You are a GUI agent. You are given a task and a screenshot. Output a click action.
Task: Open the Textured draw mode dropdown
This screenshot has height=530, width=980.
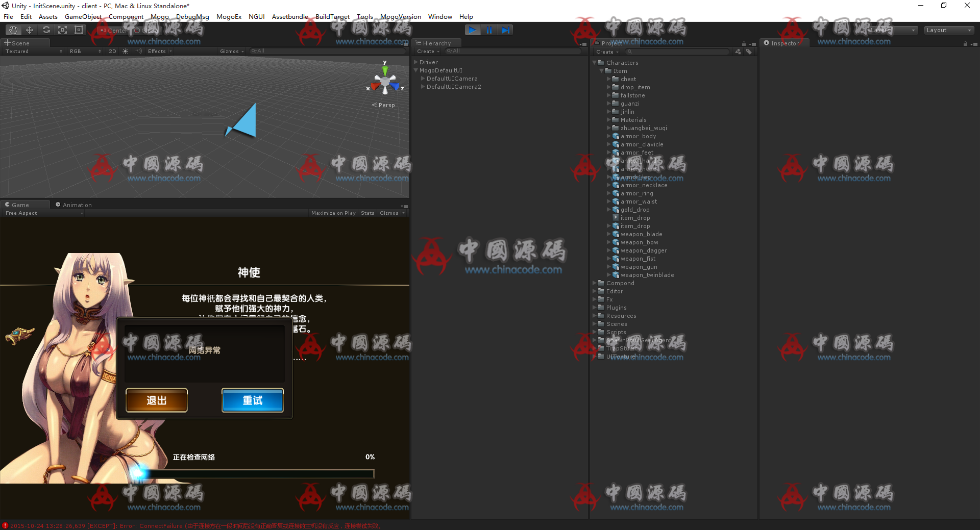tap(34, 52)
